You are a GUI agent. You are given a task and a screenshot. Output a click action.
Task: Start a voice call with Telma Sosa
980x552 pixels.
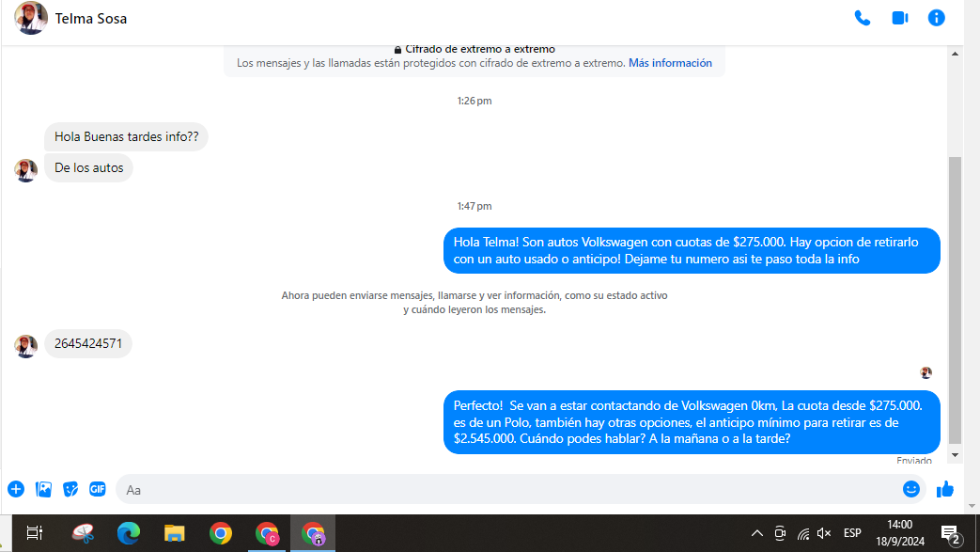(863, 18)
